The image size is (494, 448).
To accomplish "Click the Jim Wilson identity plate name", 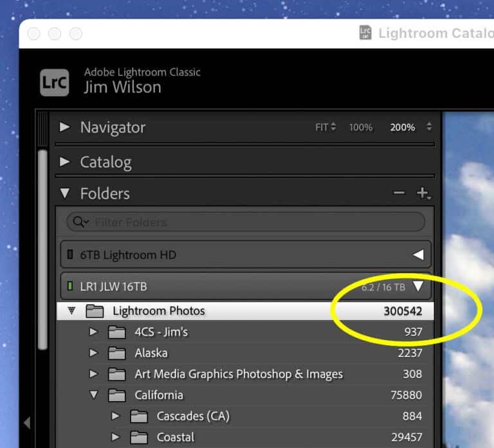I will pyautogui.click(x=123, y=87).
